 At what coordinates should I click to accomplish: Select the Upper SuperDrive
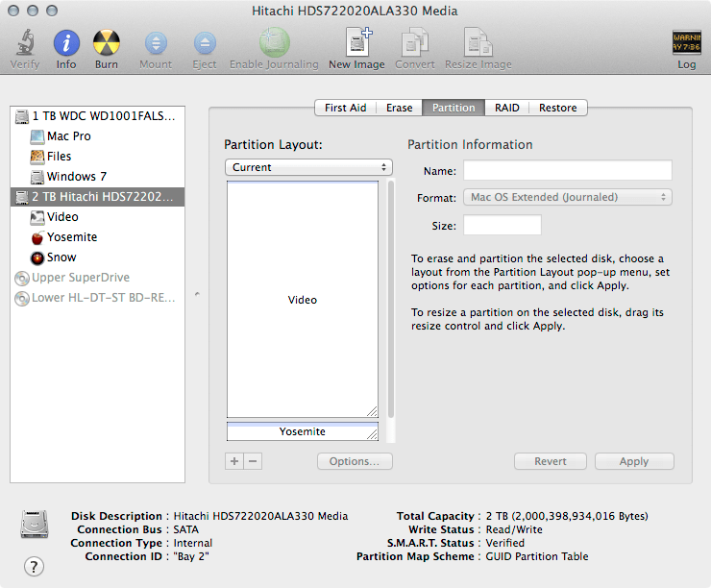(97, 278)
